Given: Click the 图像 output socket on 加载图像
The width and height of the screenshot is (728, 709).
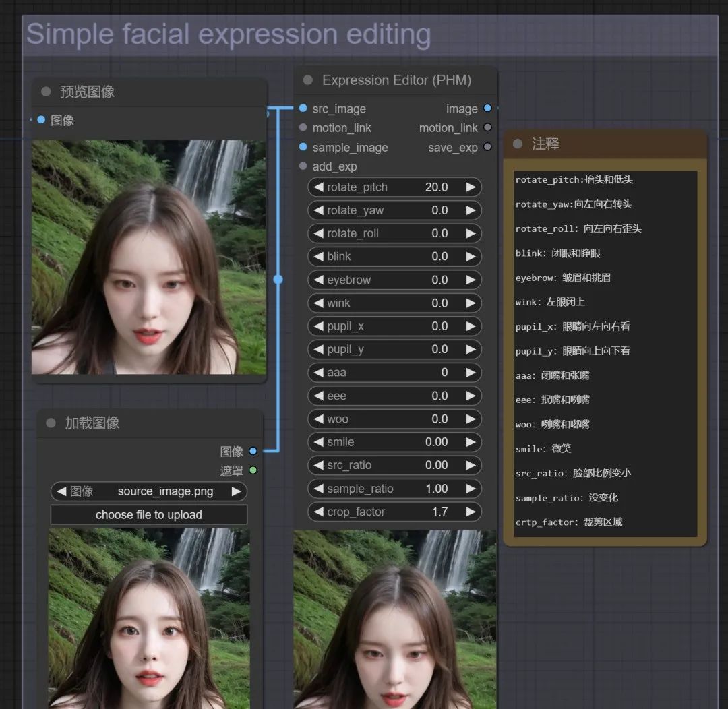Looking at the screenshot, I should point(253,451).
